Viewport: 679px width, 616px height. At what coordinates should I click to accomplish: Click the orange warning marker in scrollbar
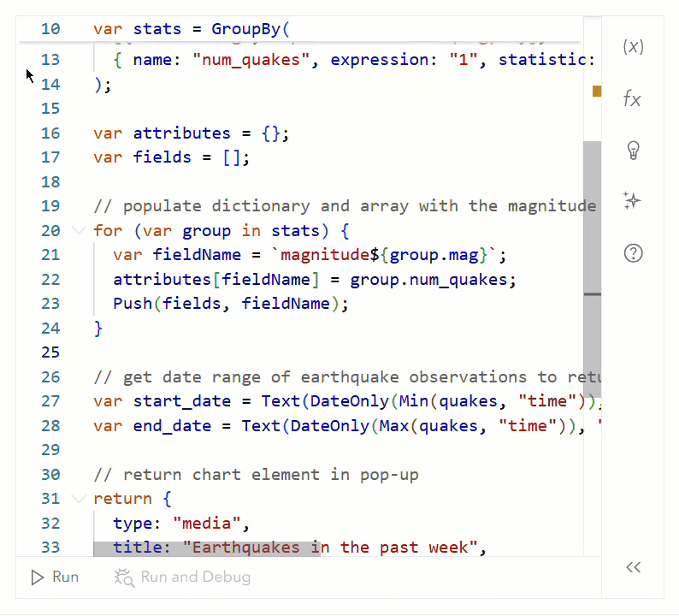[597, 91]
